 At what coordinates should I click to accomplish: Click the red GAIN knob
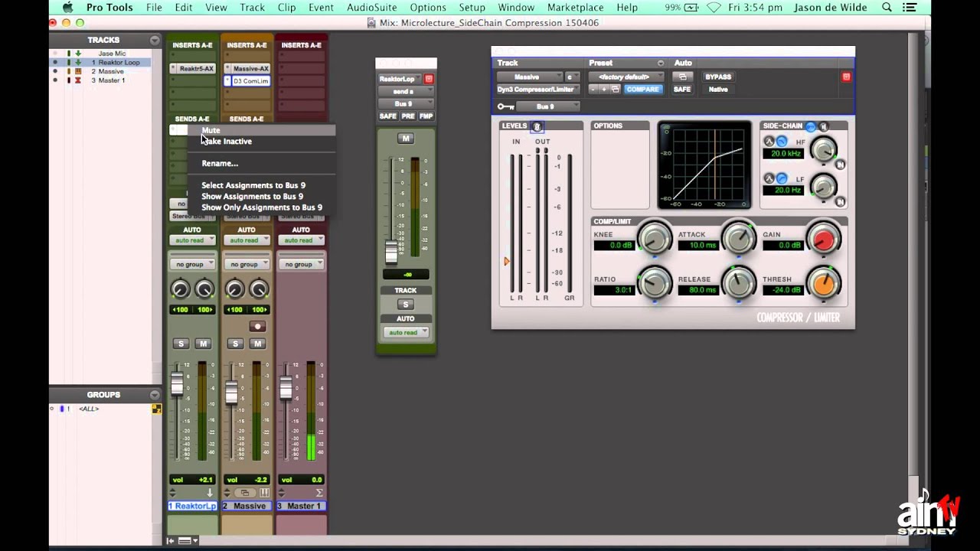point(823,240)
